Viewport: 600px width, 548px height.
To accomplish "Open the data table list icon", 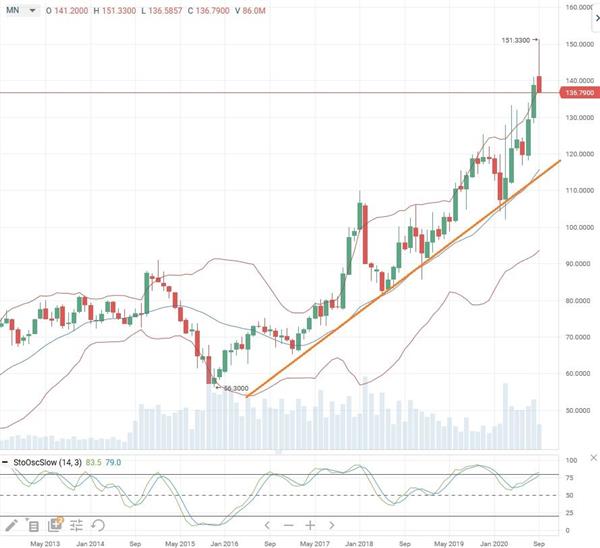I will [x=33, y=526].
